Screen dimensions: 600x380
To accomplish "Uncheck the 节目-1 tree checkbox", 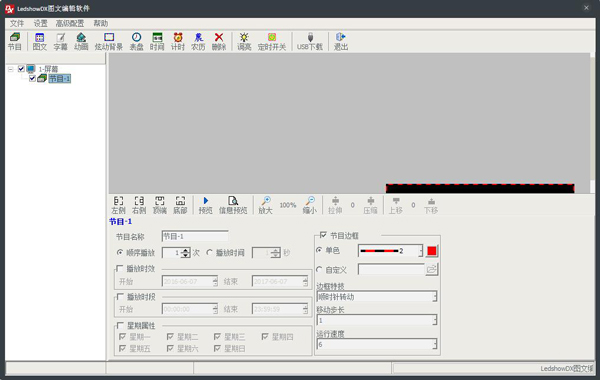I will point(33,78).
